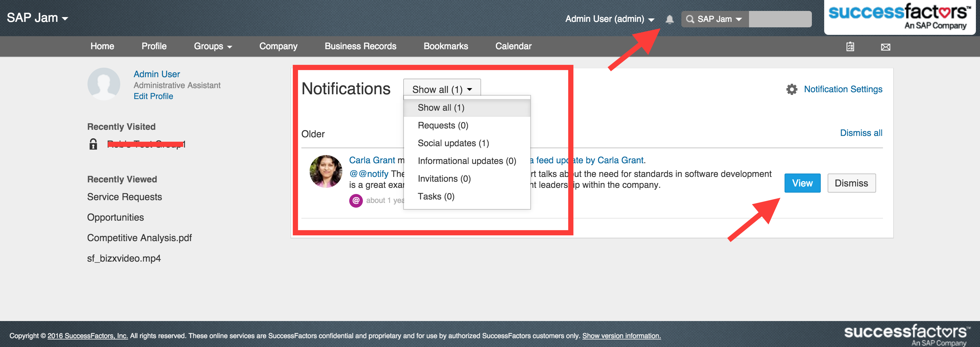Click the notifications bell icon
The height and width of the screenshot is (347, 980).
tap(670, 19)
